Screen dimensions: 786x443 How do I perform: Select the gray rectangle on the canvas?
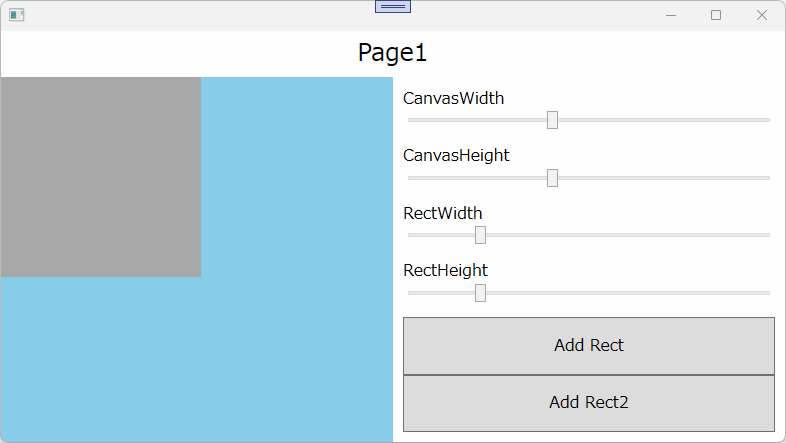point(100,177)
